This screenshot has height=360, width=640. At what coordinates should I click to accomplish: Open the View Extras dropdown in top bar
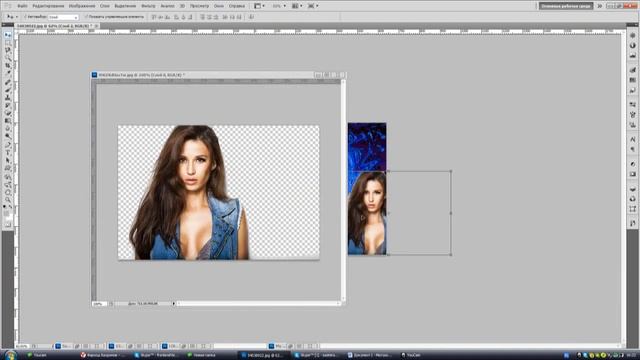(x=259, y=6)
